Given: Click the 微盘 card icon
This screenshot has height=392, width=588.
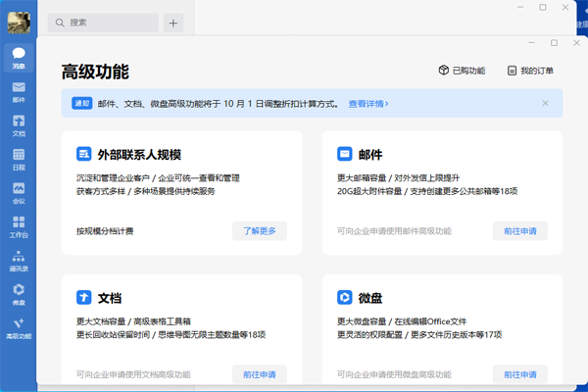Looking at the screenshot, I should click(345, 298).
